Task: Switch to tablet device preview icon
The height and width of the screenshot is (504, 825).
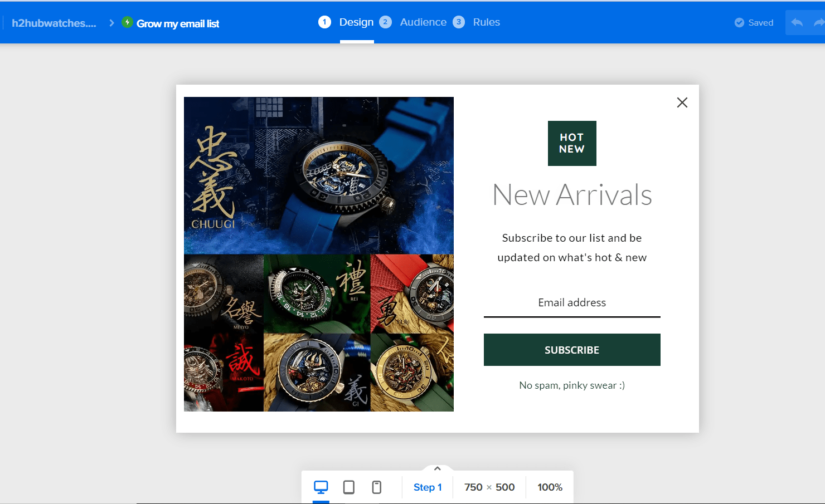Action: pyautogui.click(x=349, y=487)
